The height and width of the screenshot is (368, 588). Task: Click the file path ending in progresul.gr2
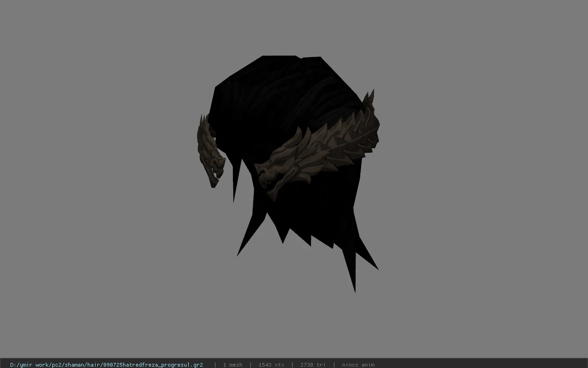coord(107,365)
